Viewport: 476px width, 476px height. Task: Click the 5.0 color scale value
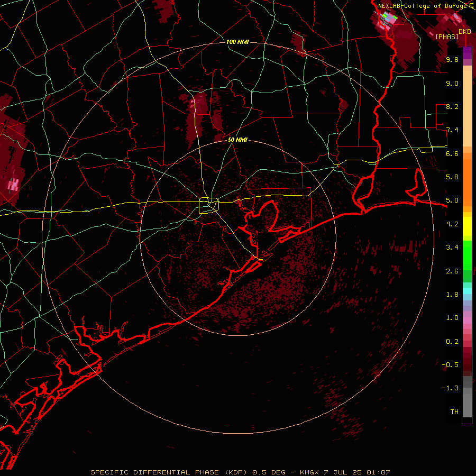(x=452, y=200)
